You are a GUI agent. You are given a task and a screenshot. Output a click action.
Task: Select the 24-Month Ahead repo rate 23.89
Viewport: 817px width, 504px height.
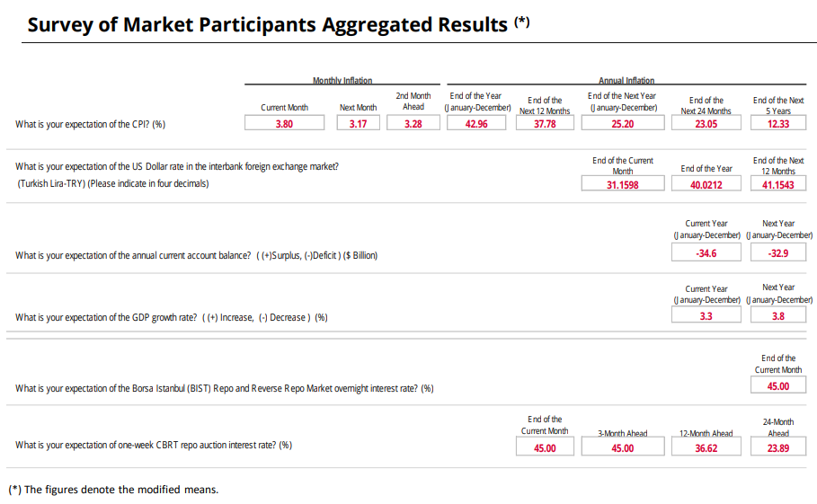pyautogui.click(x=778, y=447)
